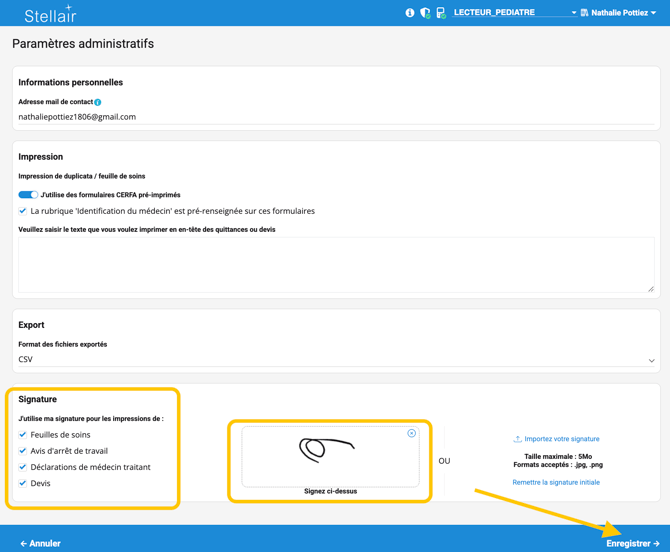Clear the drawn signature with X icon
The image size is (670, 552).
(x=411, y=434)
